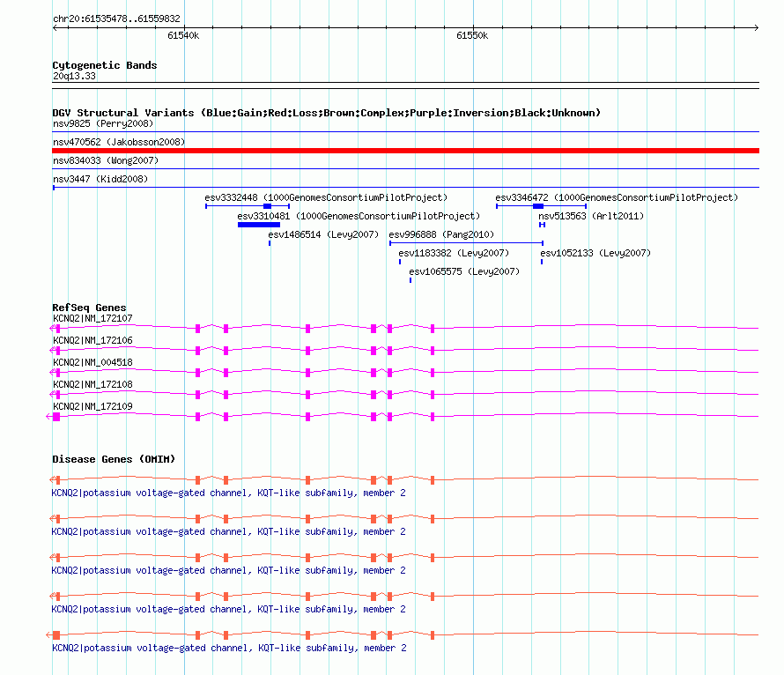Click the esv996888 variant span line
The width and height of the screenshot is (784, 675).
(x=466, y=243)
